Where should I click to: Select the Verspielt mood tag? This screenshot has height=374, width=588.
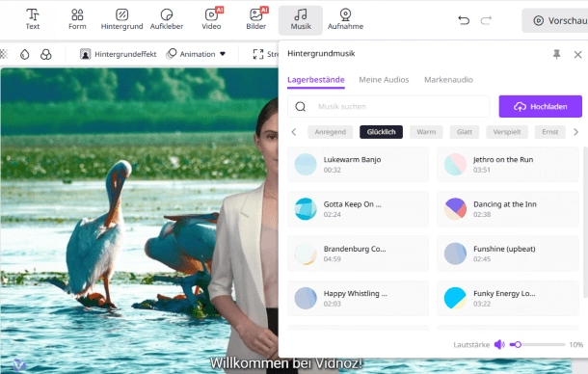(507, 132)
